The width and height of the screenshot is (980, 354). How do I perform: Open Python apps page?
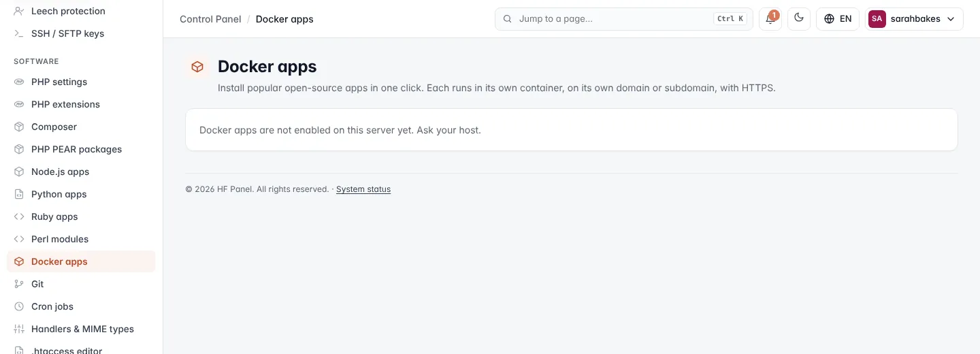point(81,194)
